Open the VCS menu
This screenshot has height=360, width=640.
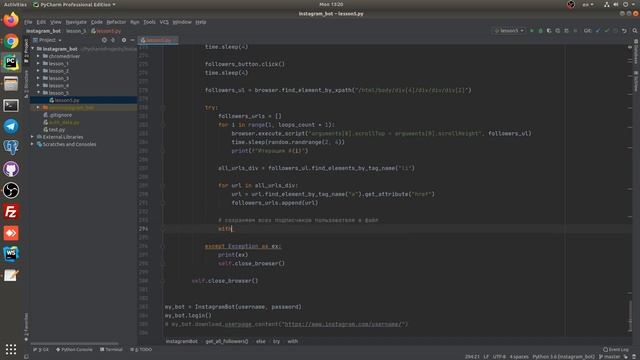(164, 22)
